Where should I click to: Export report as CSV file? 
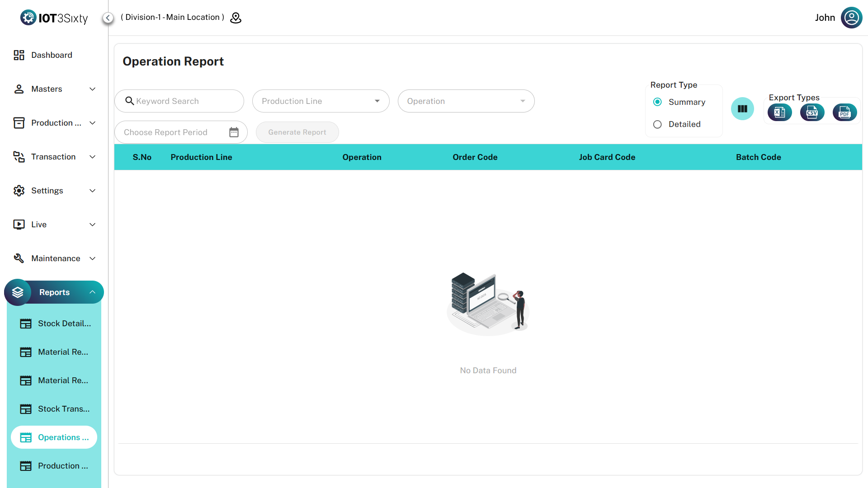[x=812, y=113]
